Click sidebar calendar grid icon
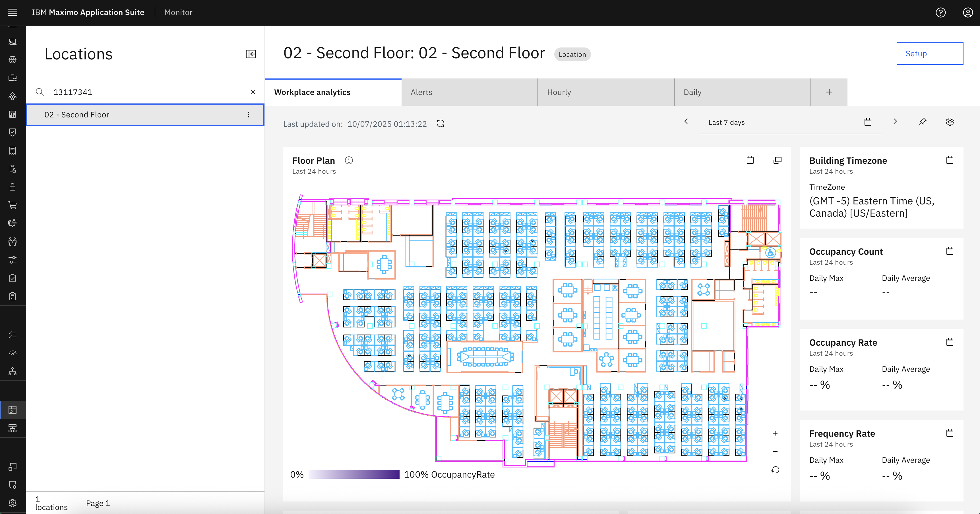The image size is (980, 514). (13, 114)
